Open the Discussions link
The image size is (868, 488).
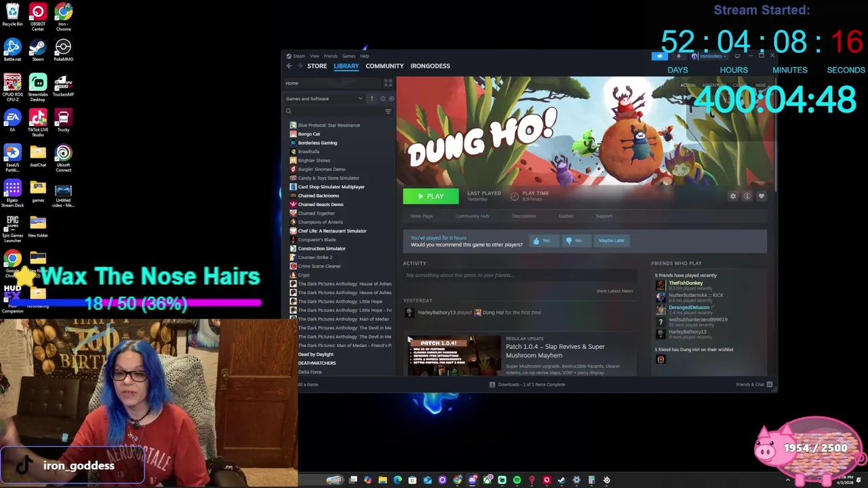pyautogui.click(x=524, y=216)
